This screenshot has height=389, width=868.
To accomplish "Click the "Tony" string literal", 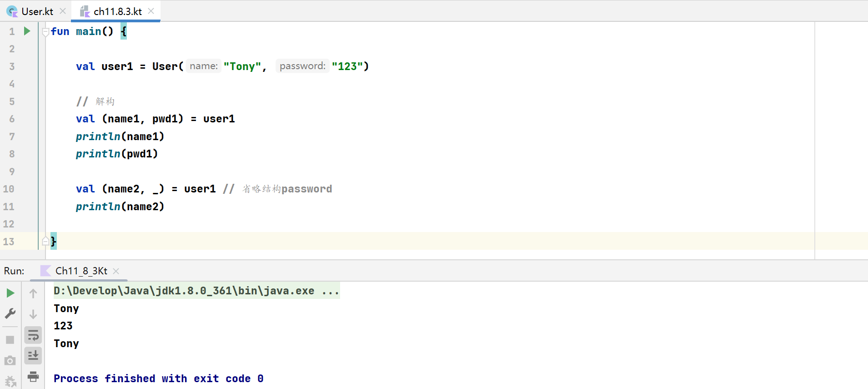I will (x=242, y=66).
